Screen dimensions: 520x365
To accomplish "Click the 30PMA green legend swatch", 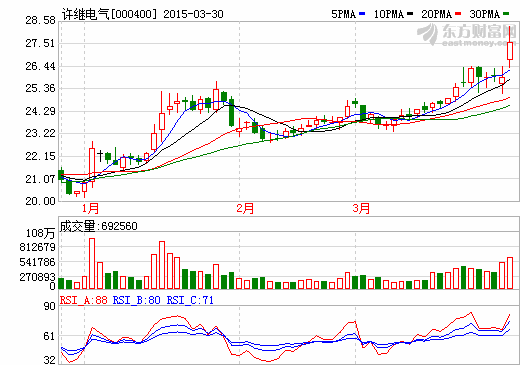I will pyautogui.click(x=506, y=14).
